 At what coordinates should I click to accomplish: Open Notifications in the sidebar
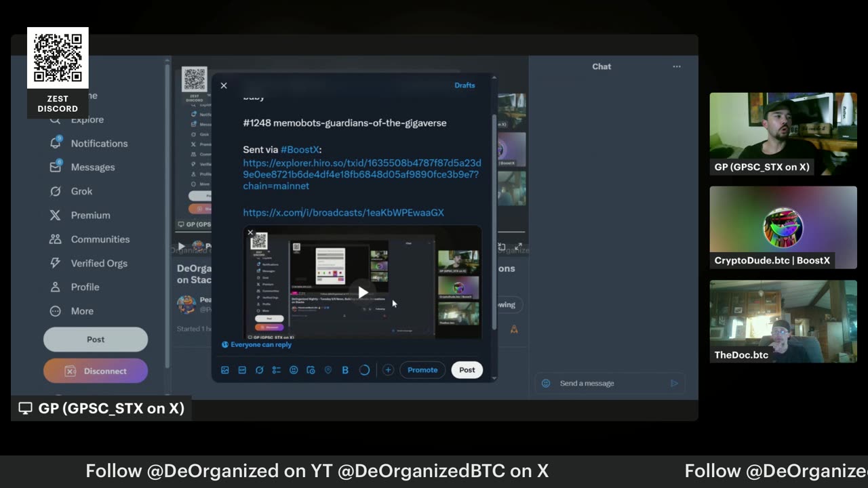coord(89,144)
